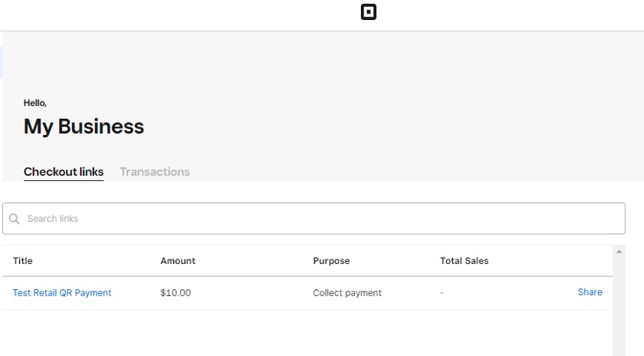Click the scrollbar up arrow
The width and height of the screenshot is (644, 356).
(619, 252)
